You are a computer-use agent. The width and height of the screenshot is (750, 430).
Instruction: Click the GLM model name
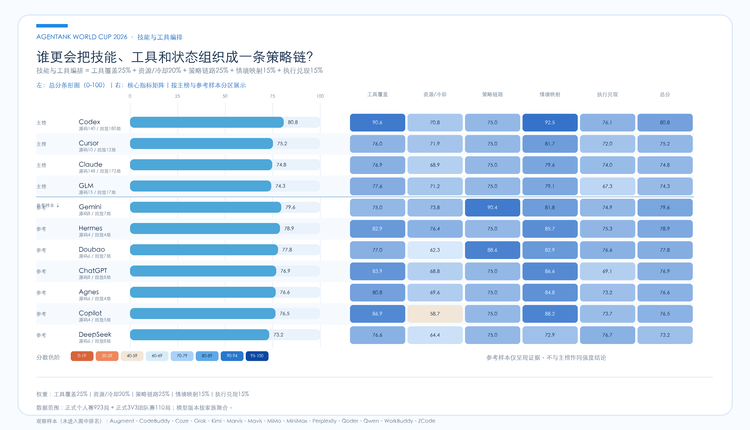(x=86, y=186)
